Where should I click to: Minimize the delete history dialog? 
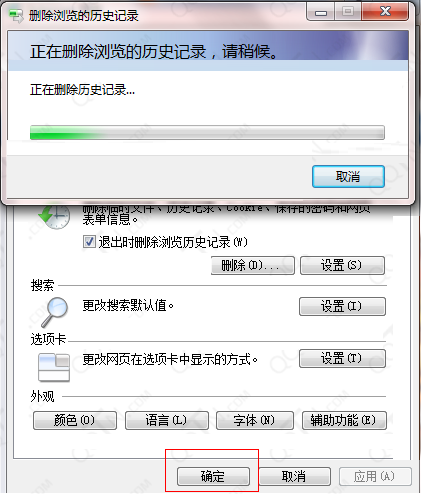(321, 13)
